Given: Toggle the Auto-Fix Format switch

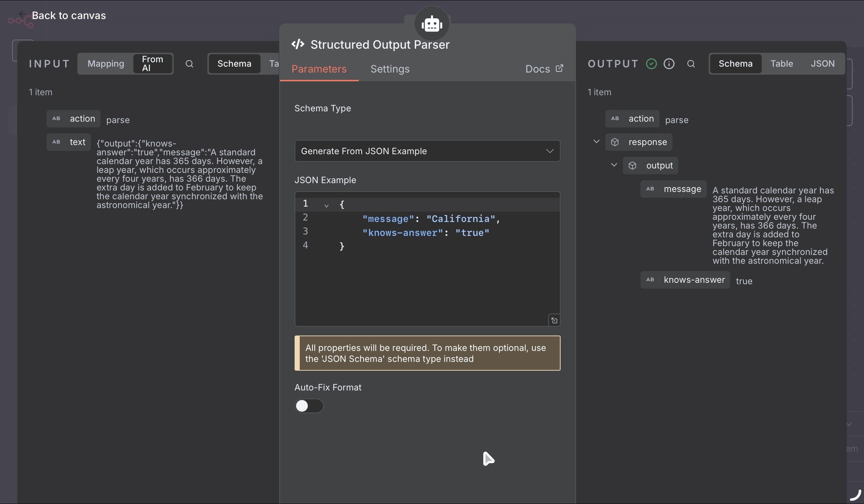Looking at the screenshot, I should tap(309, 406).
